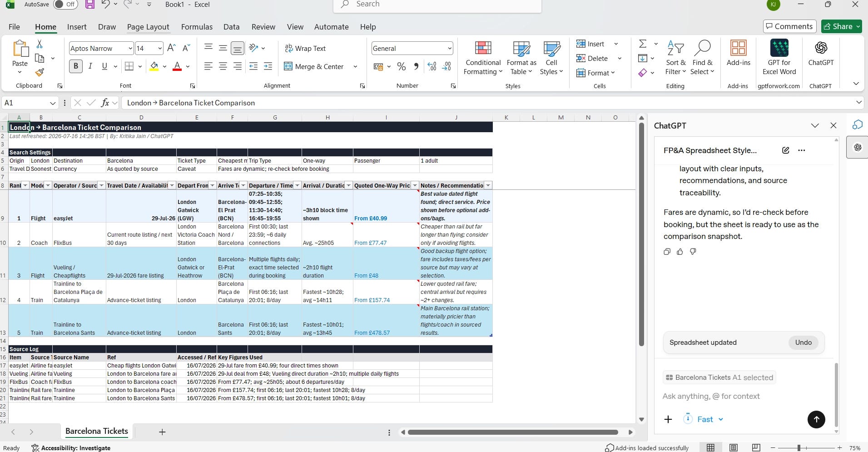Click the thumbs up feedback icon
This screenshot has height=452, width=868.
(x=680, y=252)
